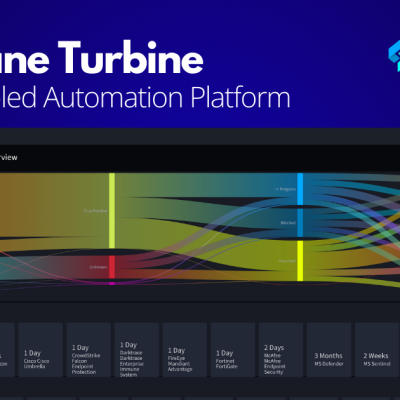This screenshot has width=400, height=400.
Task: Click the bright yellow Sankey node bar
Action: click(x=300, y=261)
